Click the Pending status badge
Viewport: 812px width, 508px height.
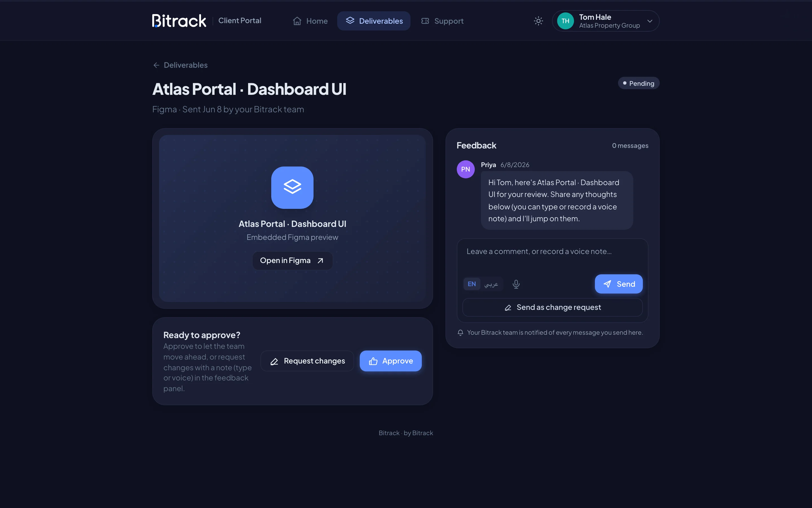point(639,83)
